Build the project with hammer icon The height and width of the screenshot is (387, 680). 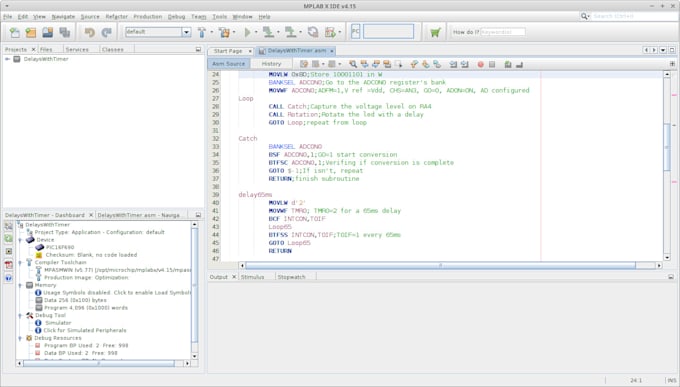click(x=202, y=32)
